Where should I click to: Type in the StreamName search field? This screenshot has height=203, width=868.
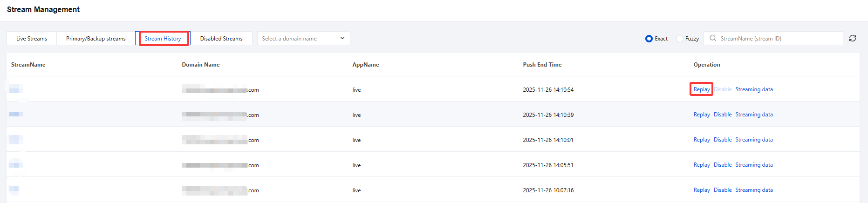(x=778, y=39)
